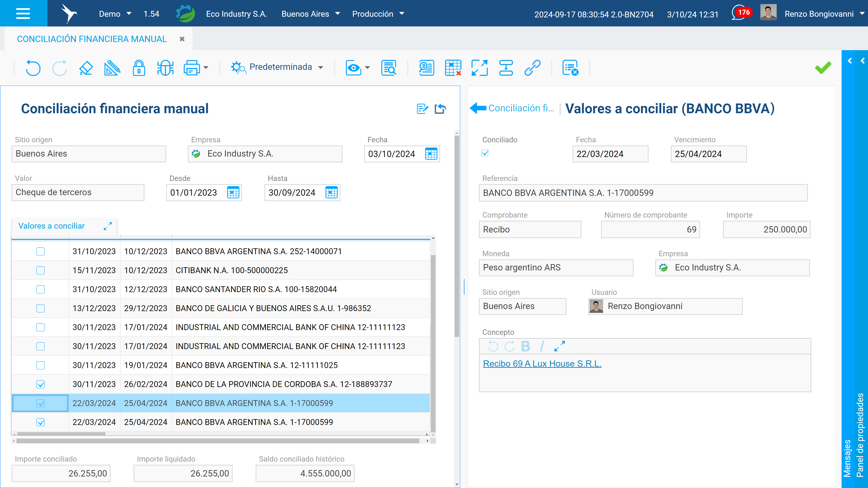
Task: Click the italic button in Concepto editor
Action: click(542, 346)
